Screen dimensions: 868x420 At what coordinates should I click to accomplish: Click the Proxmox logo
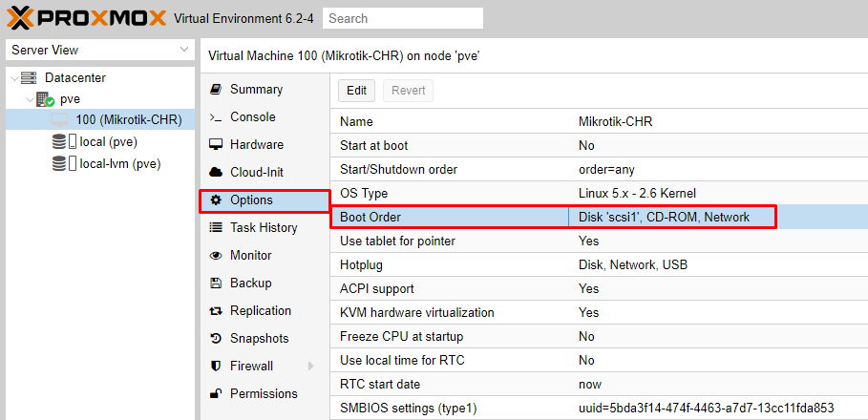tap(86, 18)
